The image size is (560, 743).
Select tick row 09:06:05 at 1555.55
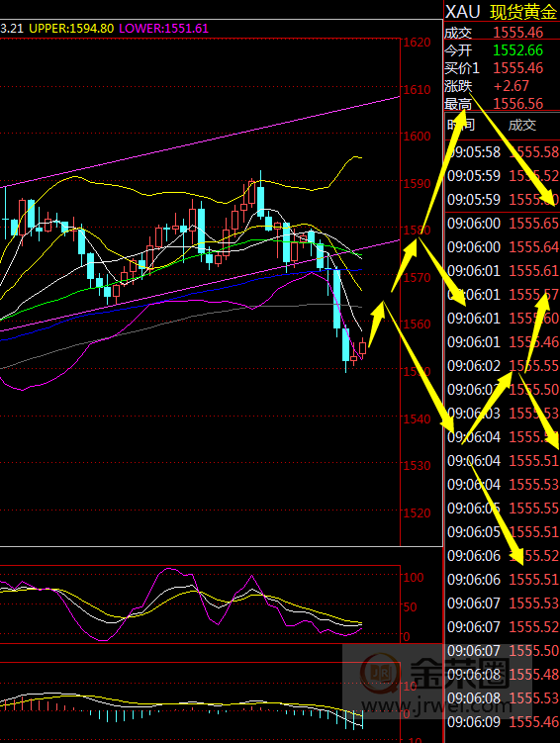coord(503,508)
